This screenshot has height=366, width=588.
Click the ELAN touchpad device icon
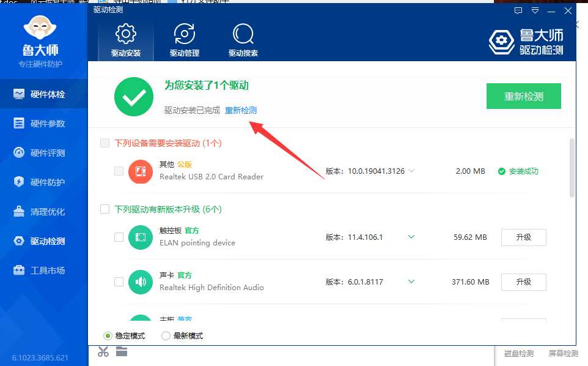pyautogui.click(x=140, y=237)
